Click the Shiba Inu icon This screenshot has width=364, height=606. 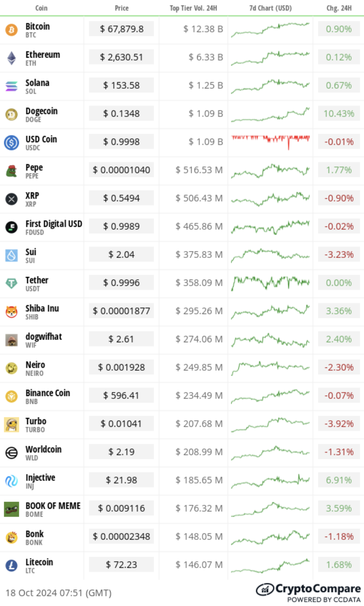(11, 312)
